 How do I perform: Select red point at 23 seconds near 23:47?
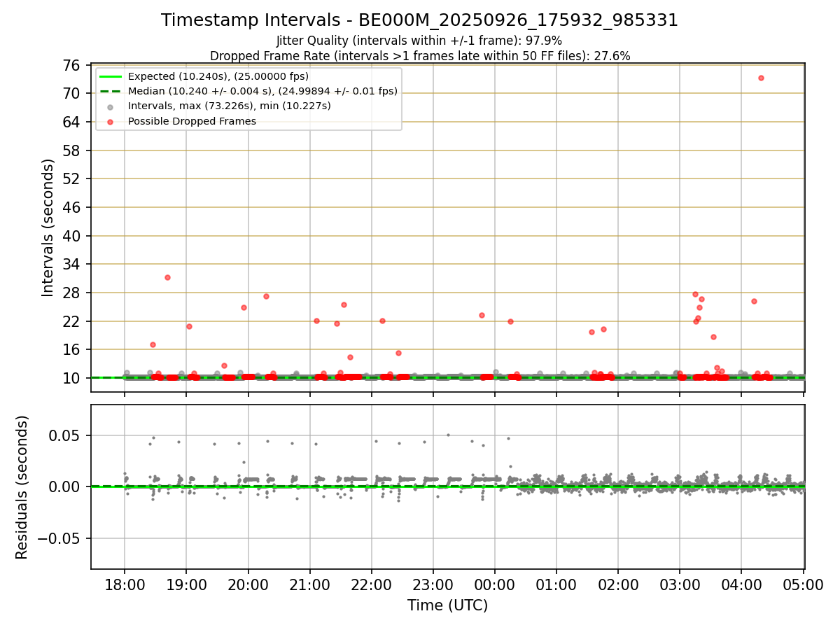[x=482, y=315]
